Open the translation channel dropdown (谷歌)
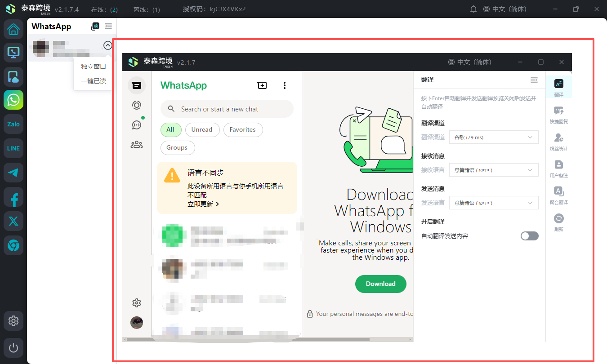 pyautogui.click(x=493, y=137)
